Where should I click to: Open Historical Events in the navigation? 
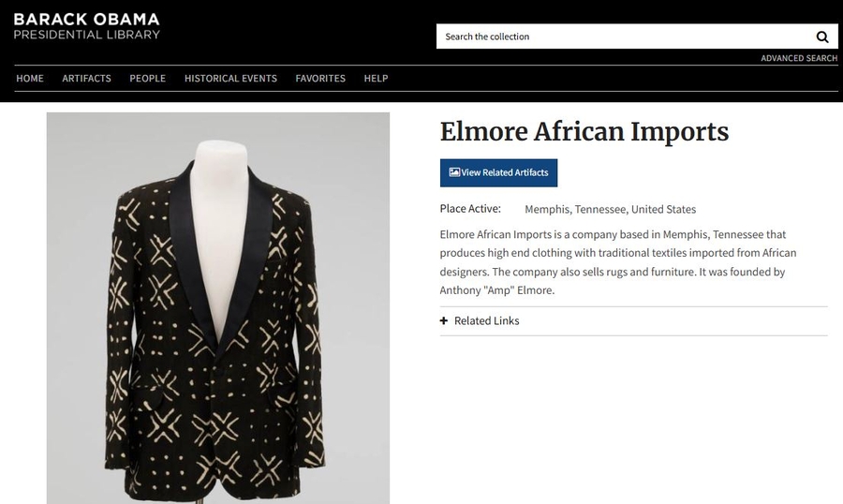tap(230, 79)
